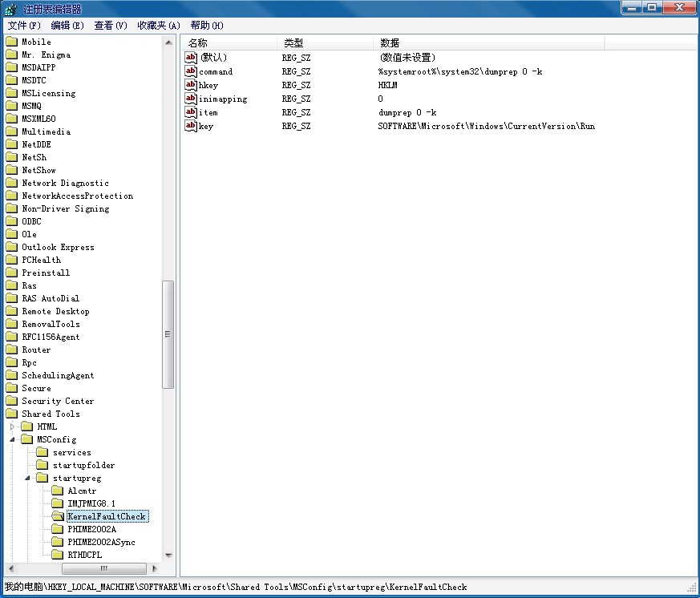The height and width of the screenshot is (598, 700).
Task: Click the registry path in status bar
Action: [x=236, y=587]
